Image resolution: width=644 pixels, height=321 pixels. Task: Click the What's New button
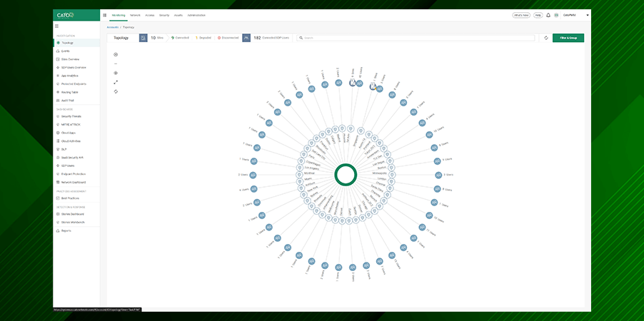click(521, 14)
